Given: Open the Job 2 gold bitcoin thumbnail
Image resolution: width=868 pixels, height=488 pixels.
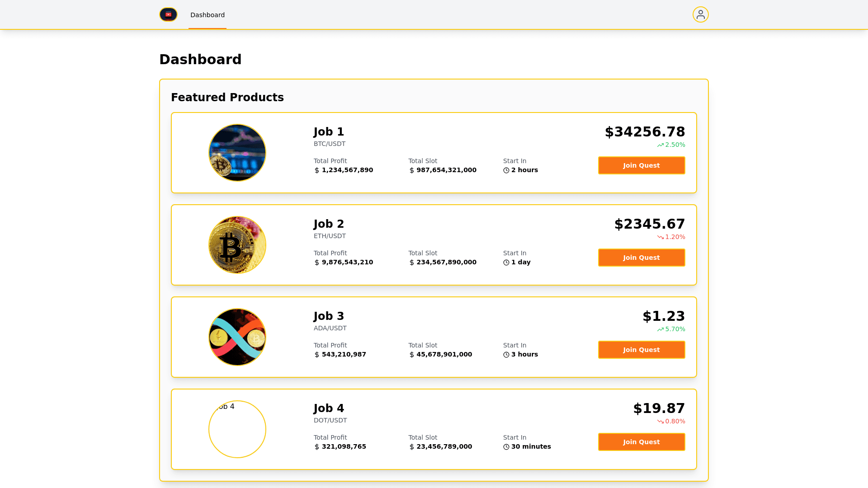Looking at the screenshot, I should (x=237, y=245).
